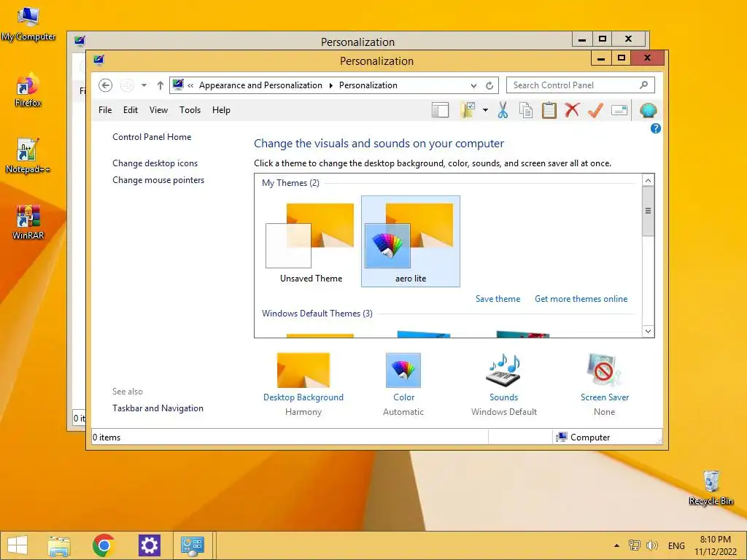Open the View menu
The image size is (747, 560).
tap(158, 110)
